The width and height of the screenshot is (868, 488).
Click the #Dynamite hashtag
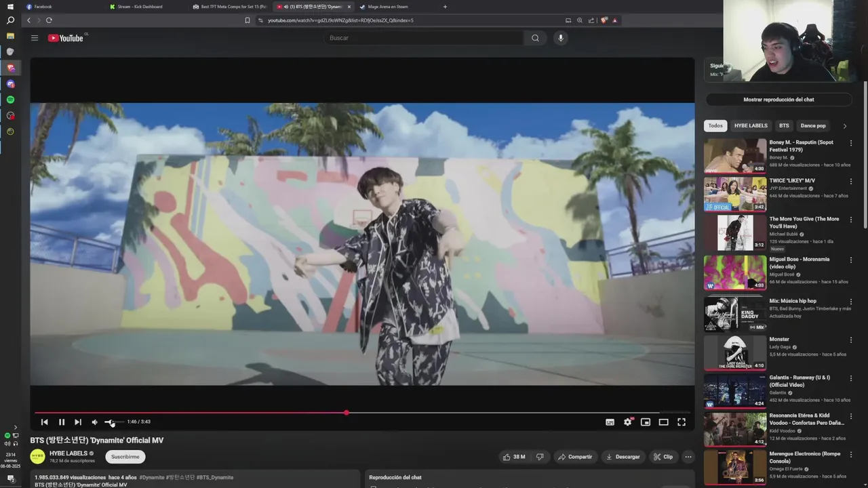pyautogui.click(x=152, y=477)
